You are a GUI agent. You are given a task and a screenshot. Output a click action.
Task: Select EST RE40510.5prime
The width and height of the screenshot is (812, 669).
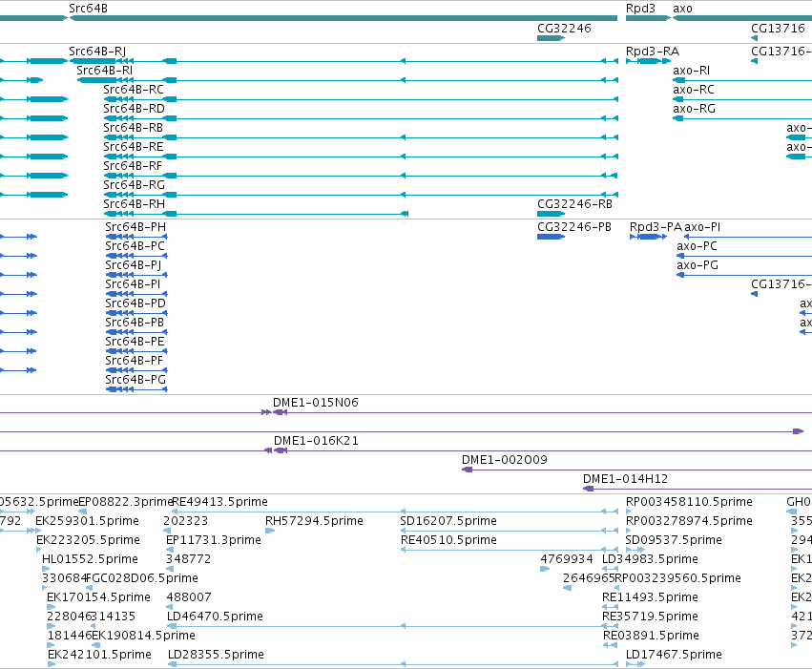tap(510, 550)
